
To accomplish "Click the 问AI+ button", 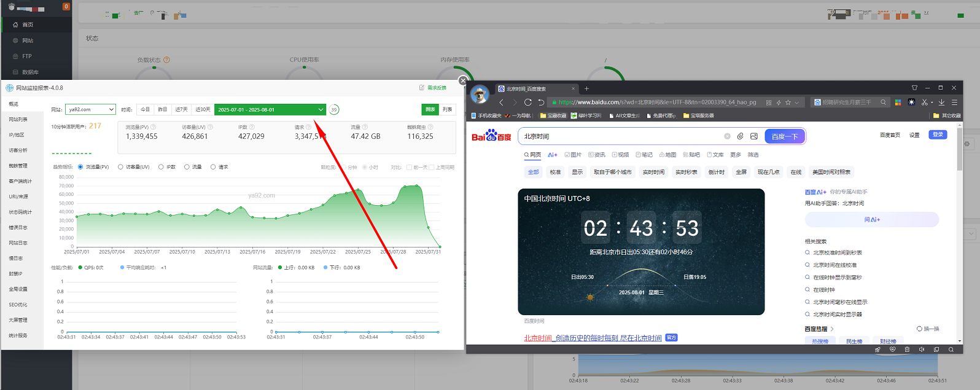I will pyautogui.click(x=872, y=219).
